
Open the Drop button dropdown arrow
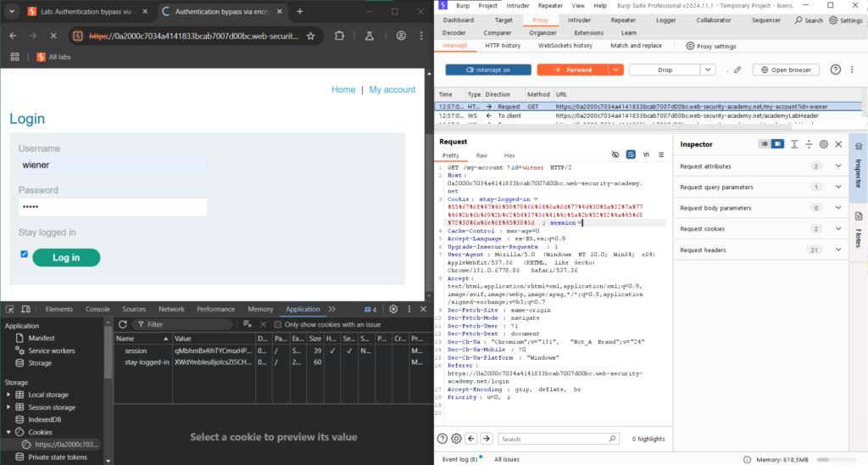(708, 70)
